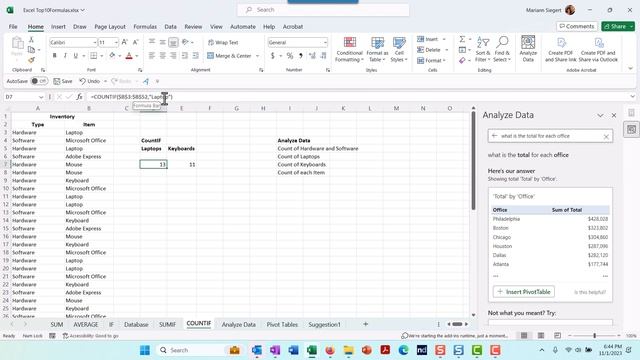Viewport: 640px width, 360px height.
Task: Open the Insert ribbon tab
Action: [x=58, y=27]
